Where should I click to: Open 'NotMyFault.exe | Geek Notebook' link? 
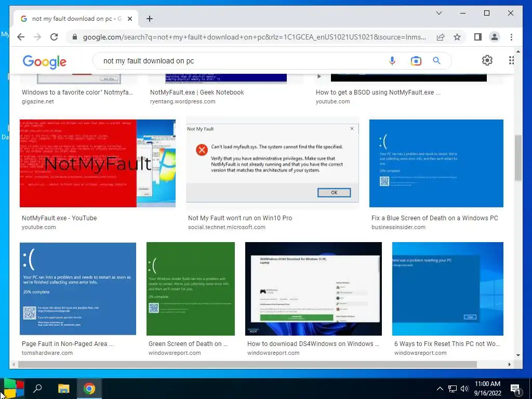[x=197, y=92]
